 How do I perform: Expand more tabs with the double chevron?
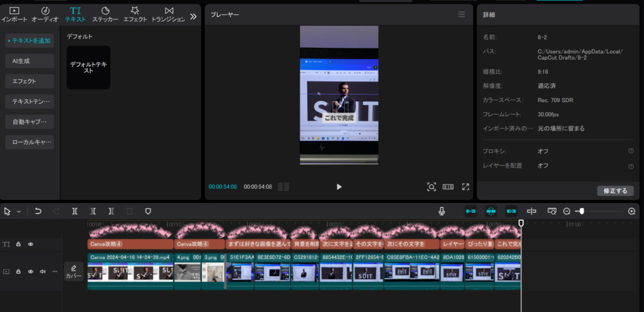tap(194, 16)
